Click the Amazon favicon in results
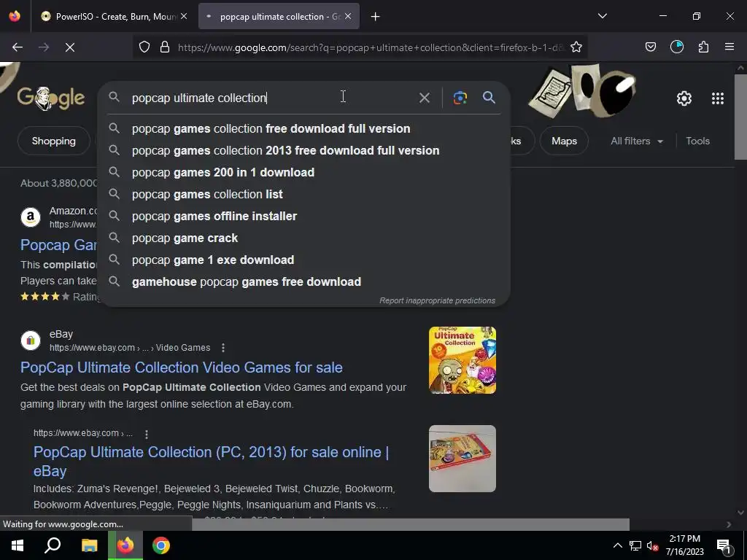 click(31, 217)
